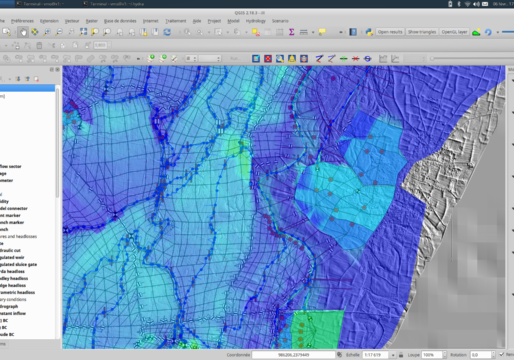Click the yellow bell shaped model icon
This screenshot has height=360, width=514.
coord(292,59)
